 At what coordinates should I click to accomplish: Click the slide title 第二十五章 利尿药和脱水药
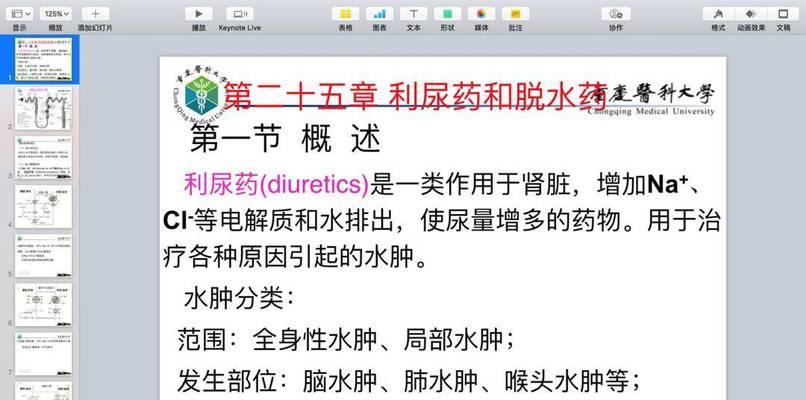(415, 97)
